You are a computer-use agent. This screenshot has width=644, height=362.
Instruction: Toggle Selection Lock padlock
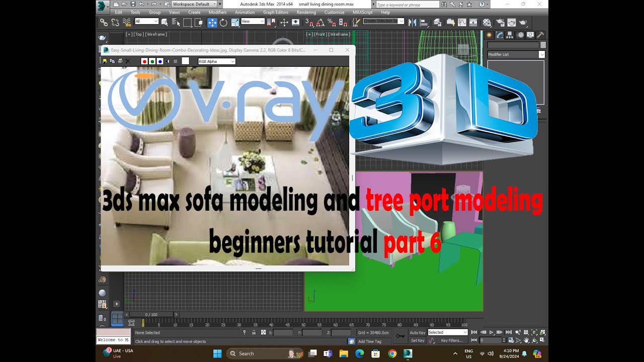(254, 332)
